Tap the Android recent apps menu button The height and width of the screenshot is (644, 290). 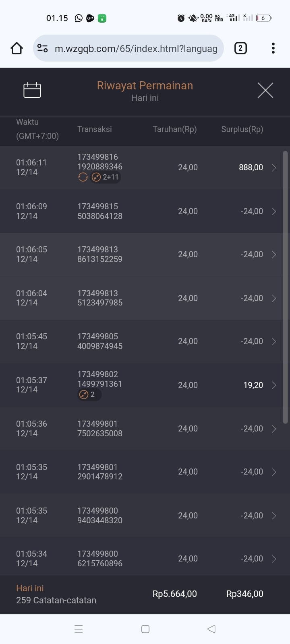(79, 629)
